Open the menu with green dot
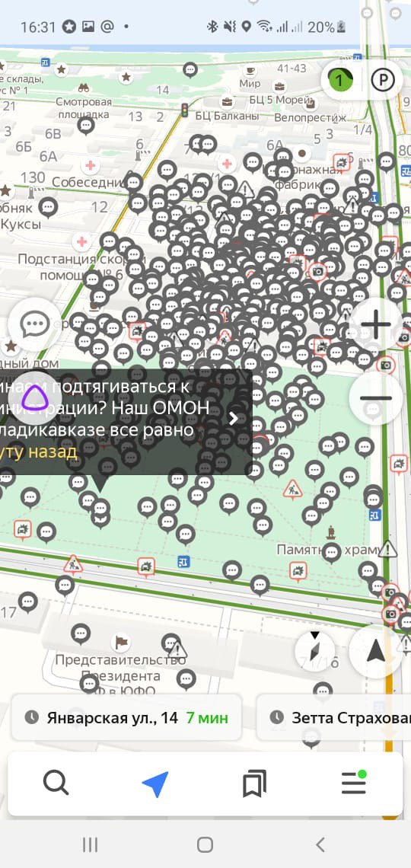The image size is (411, 868). point(353,783)
